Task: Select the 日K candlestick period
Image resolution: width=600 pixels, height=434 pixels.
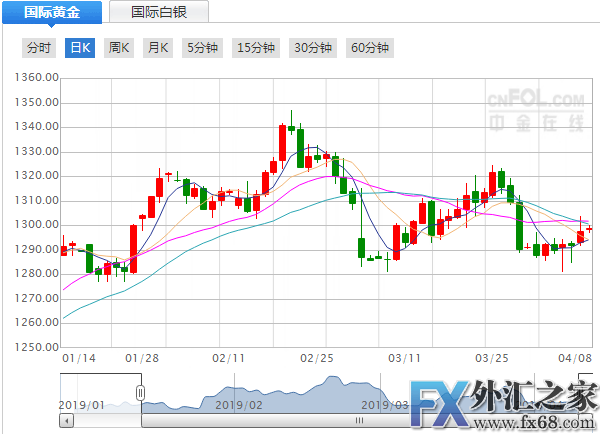Action: click(79, 47)
